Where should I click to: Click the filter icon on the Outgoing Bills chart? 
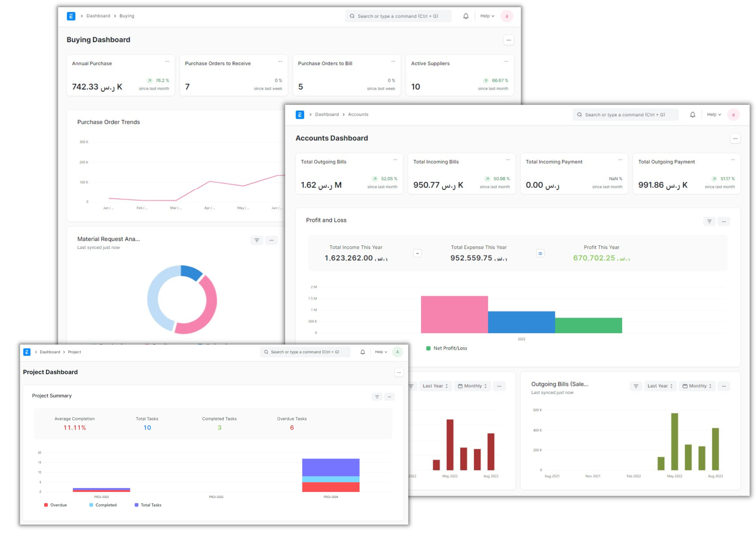tap(635, 386)
